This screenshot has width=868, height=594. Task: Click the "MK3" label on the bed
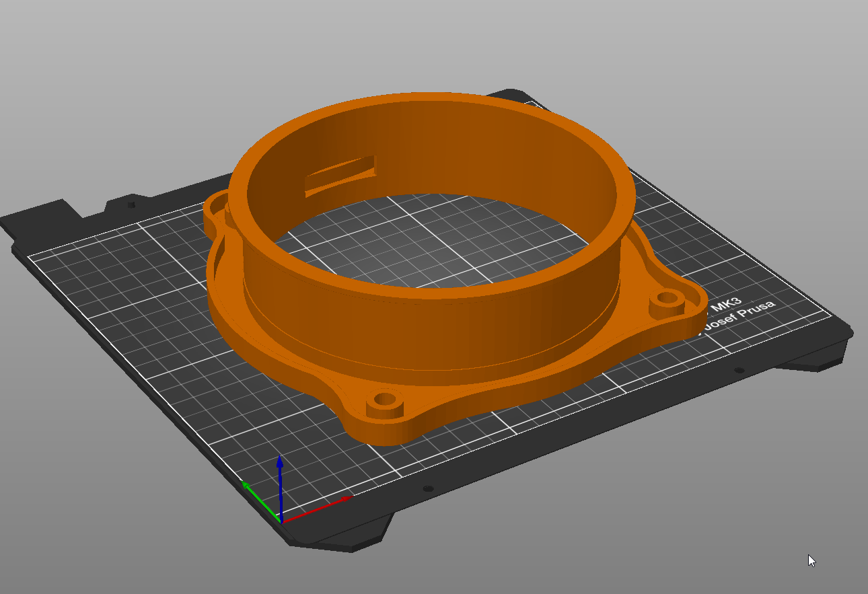(x=725, y=303)
